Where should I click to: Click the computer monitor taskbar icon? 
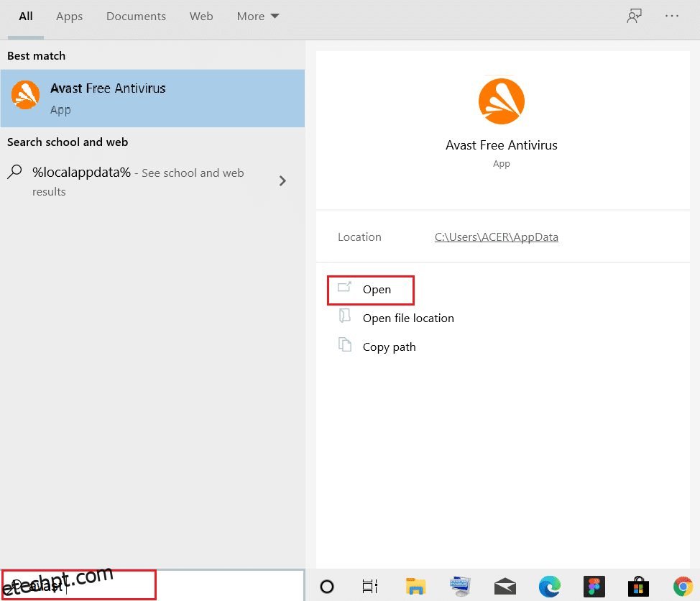[x=460, y=587]
